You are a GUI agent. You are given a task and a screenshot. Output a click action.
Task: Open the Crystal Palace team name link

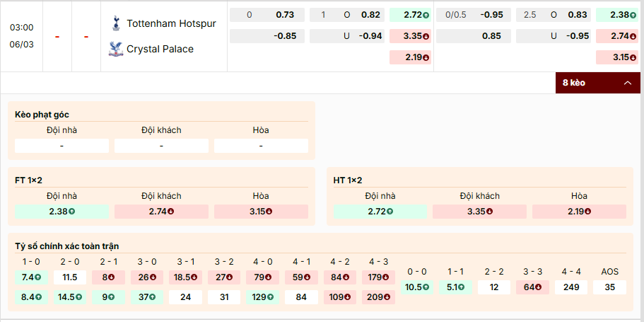click(x=160, y=49)
